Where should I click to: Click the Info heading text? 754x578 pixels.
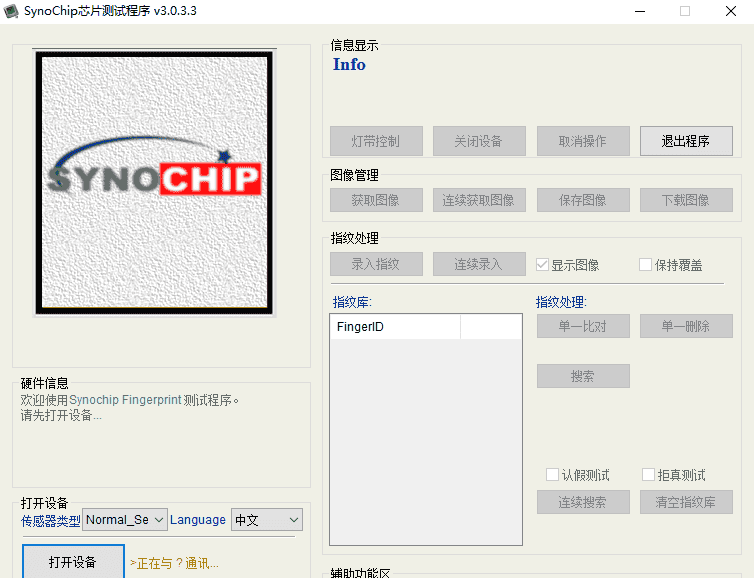pos(349,64)
